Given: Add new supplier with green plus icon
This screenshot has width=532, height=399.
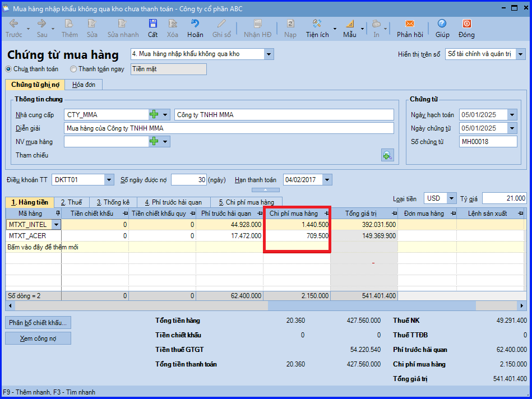Looking at the screenshot, I should 154,115.
